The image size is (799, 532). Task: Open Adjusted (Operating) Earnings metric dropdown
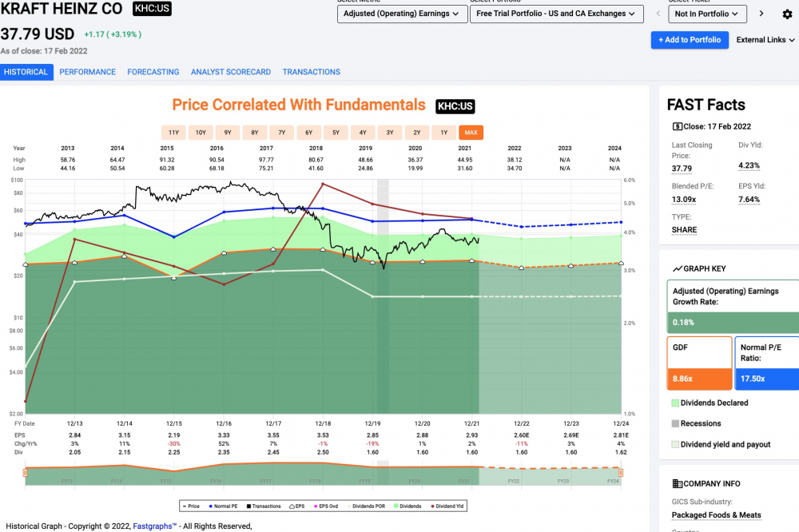(402, 14)
